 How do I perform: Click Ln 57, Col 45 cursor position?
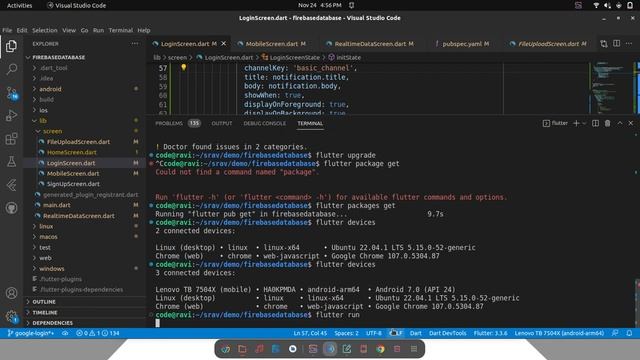tap(310, 333)
